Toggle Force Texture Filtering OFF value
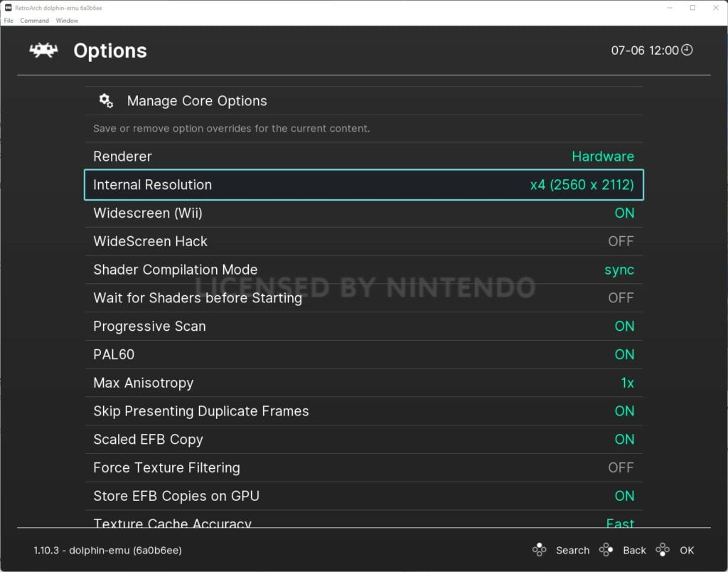The image size is (728, 572). click(621, 468)
